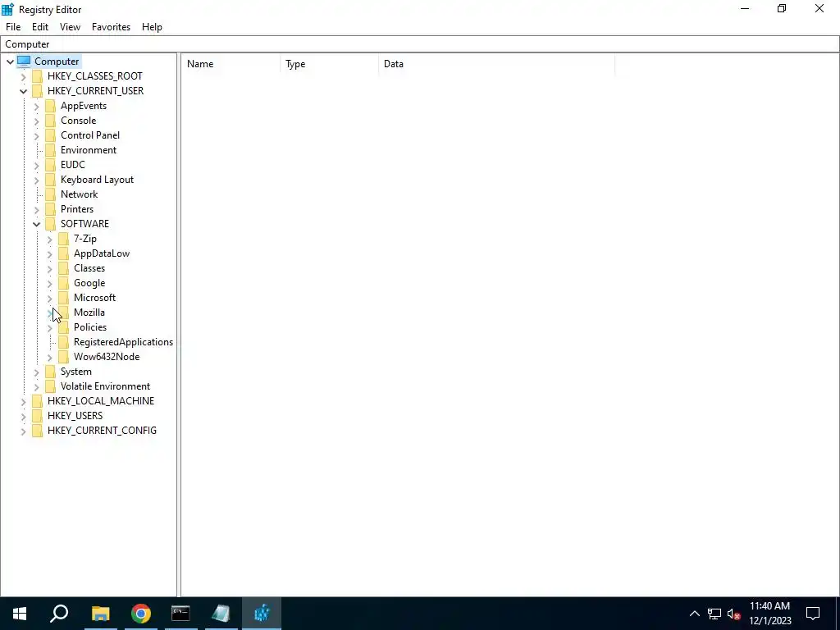Image resolution: width=840 pixels, height=630 pixels.
Task: Collapse the Computer root node arrow
Action: point(10,62)
